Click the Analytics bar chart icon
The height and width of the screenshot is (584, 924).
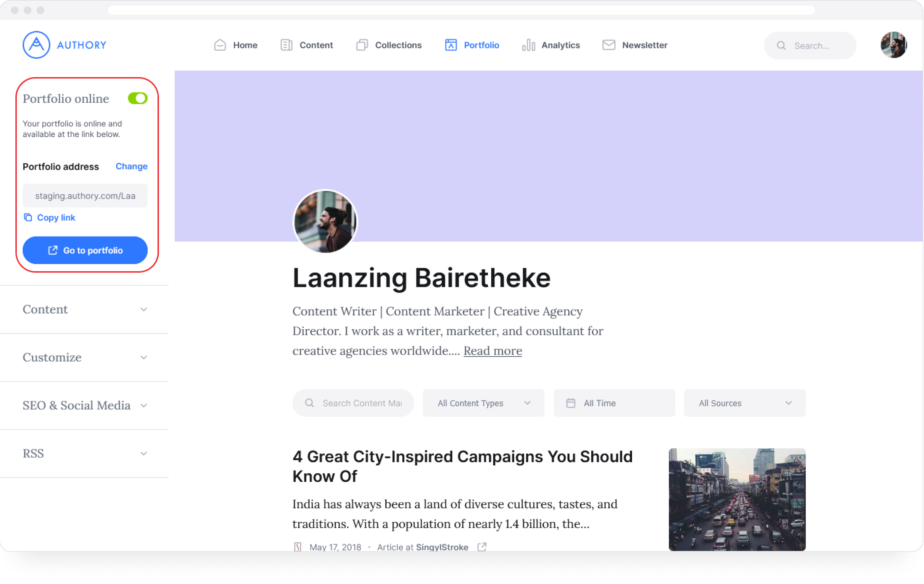528,45
